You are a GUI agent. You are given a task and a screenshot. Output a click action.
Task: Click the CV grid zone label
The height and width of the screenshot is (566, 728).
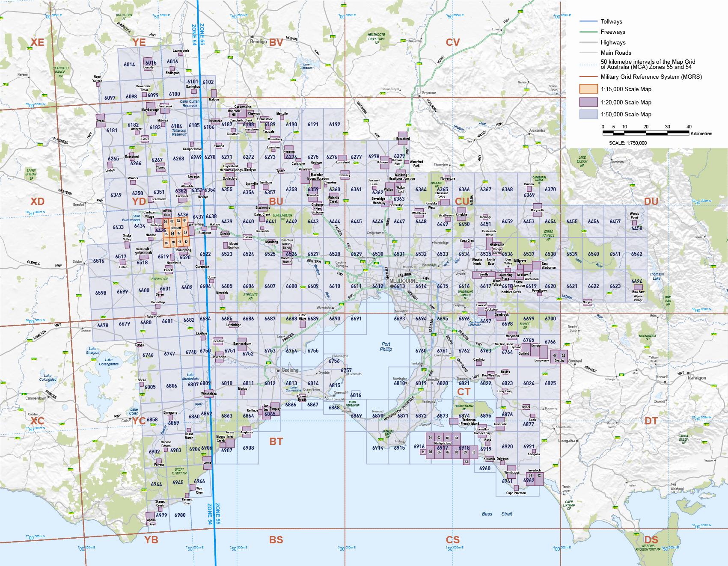(452, 42)
